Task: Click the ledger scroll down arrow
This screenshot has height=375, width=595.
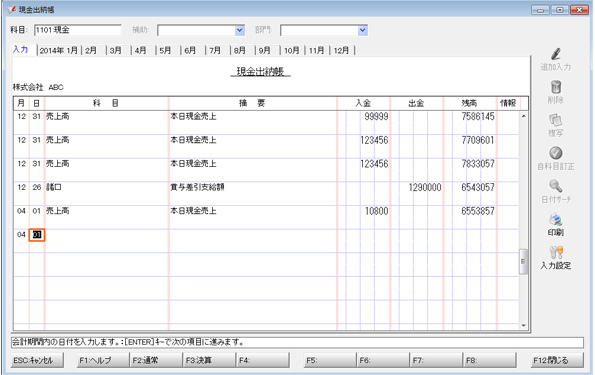Action: 523,325
